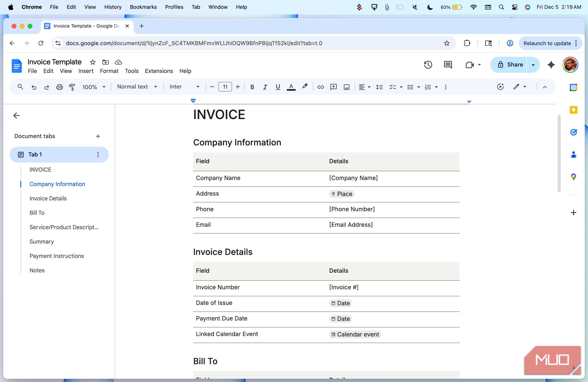Open Google Keep side panel icon
Screen dimensions: 588x382
pos(573,110)
